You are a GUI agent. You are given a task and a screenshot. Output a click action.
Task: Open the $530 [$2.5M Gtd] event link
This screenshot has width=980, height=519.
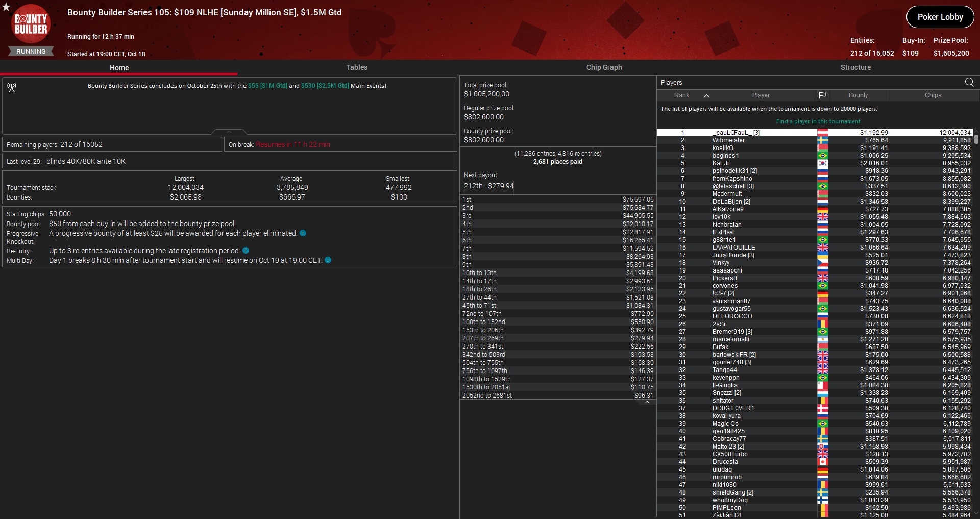[325, 86]
